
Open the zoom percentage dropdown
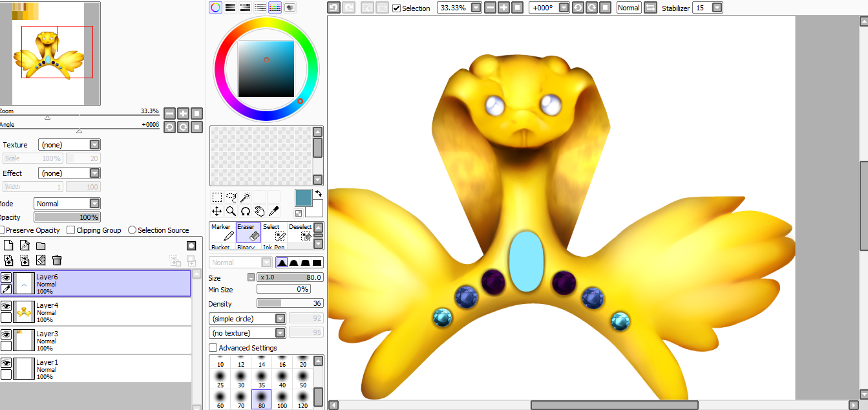tap(476, 8)
